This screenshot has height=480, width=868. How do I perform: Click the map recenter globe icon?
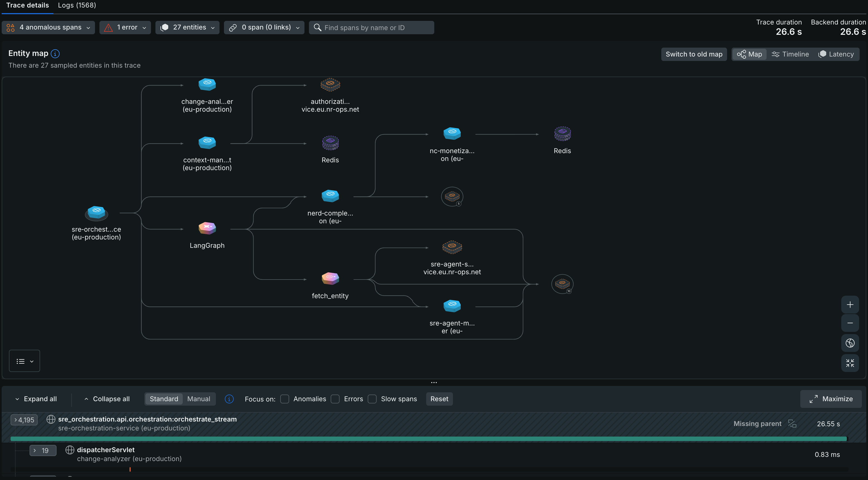[850, 343]
